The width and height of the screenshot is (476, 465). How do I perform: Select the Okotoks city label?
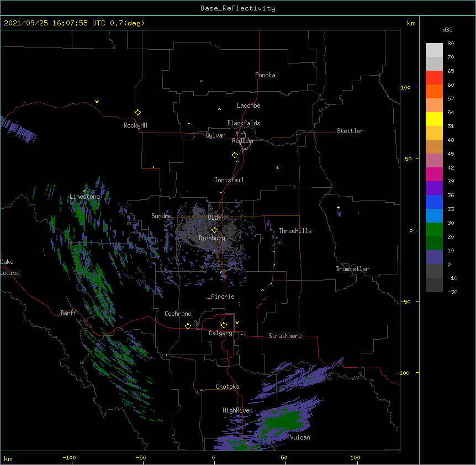coord(228,387)
